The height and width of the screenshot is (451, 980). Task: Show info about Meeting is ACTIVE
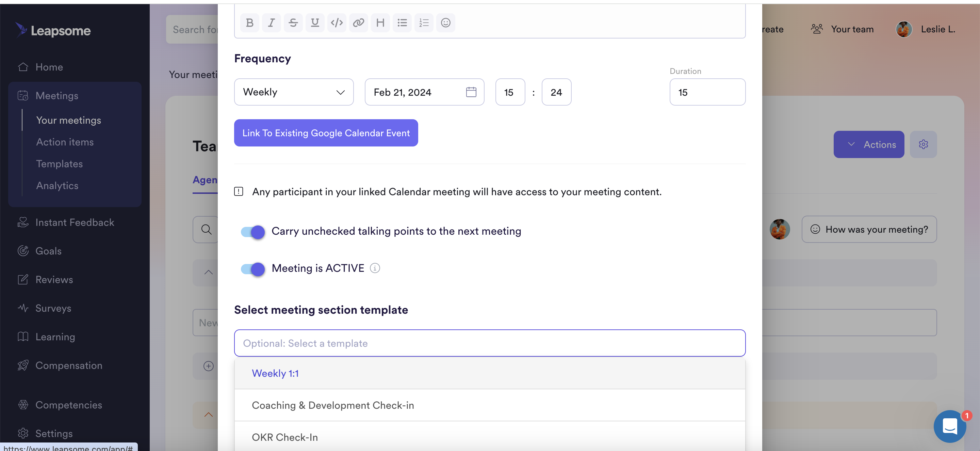tap(375, 268)
